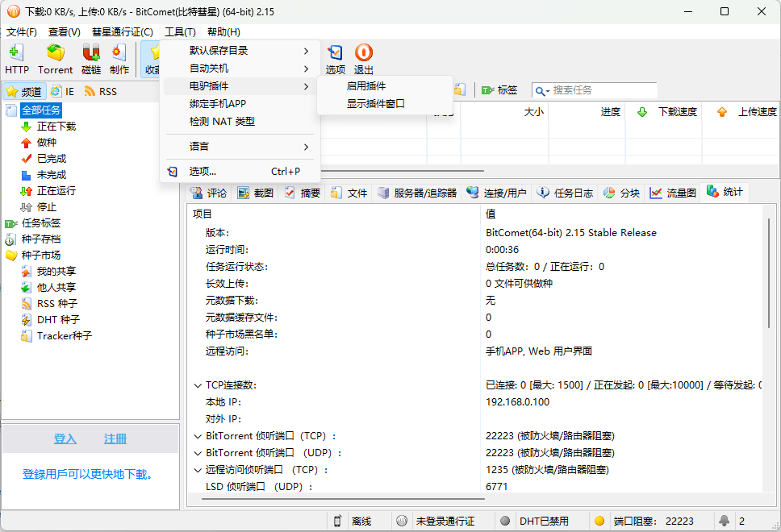781x532 pixels.
Task: Open 种子市场 folder in sidebar
Action: [33, 256]
